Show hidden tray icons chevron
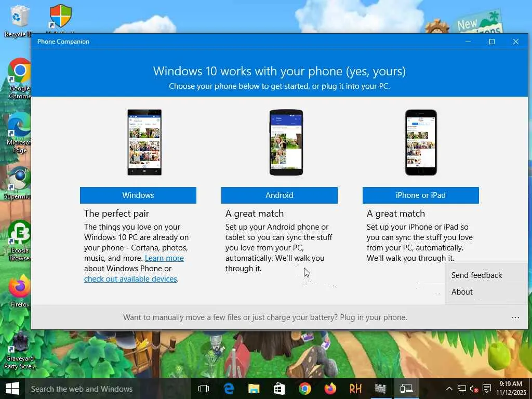 point(449,389)
